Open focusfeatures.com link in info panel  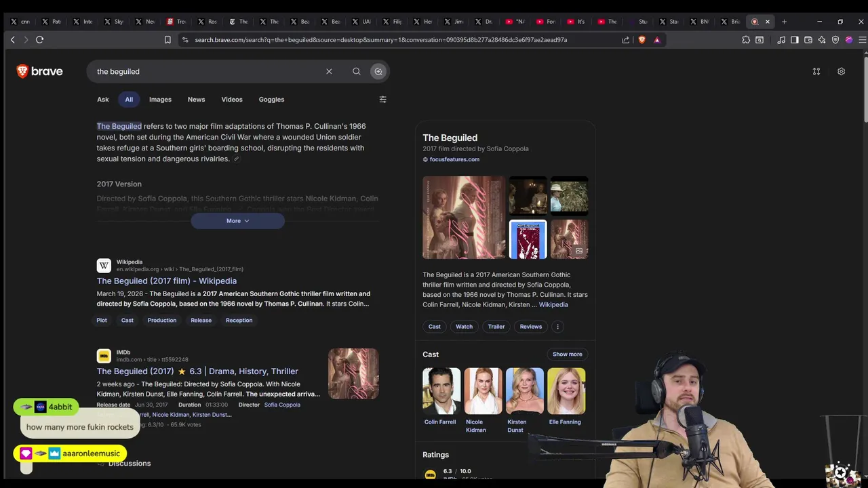tap(454, 160)
